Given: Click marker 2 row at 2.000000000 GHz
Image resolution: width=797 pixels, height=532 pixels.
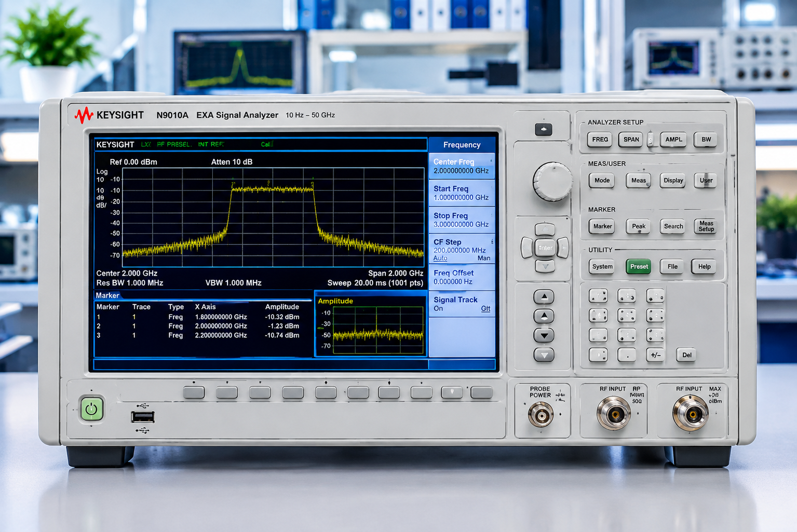Looking at the screenshot, I should click(x=198, y=326).
